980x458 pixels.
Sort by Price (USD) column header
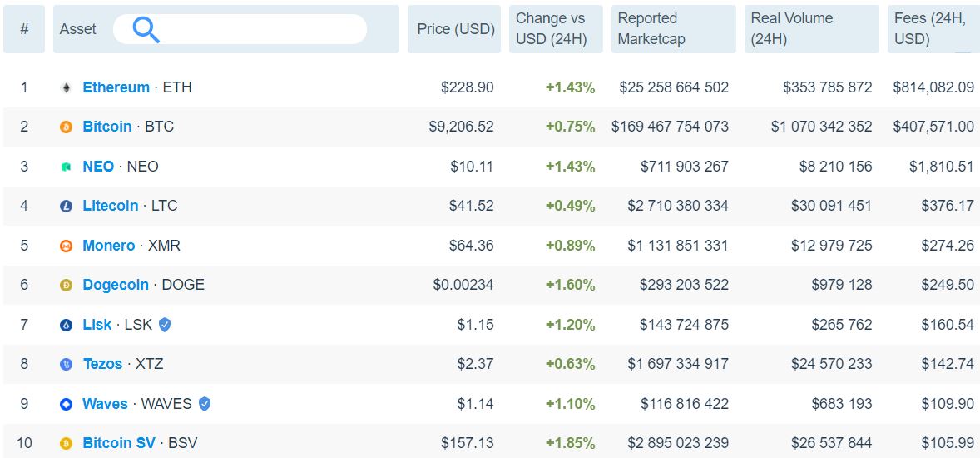click(x=455, y=29)
